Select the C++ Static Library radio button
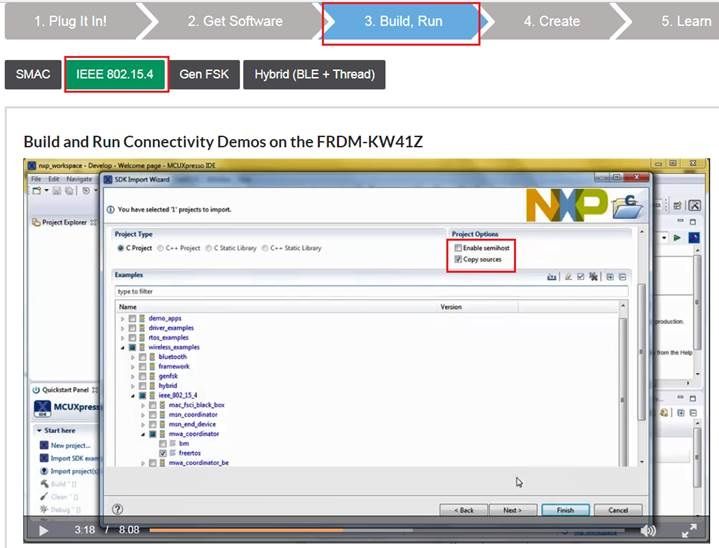This screenshot has height=548, width=719. click(265, 248)
